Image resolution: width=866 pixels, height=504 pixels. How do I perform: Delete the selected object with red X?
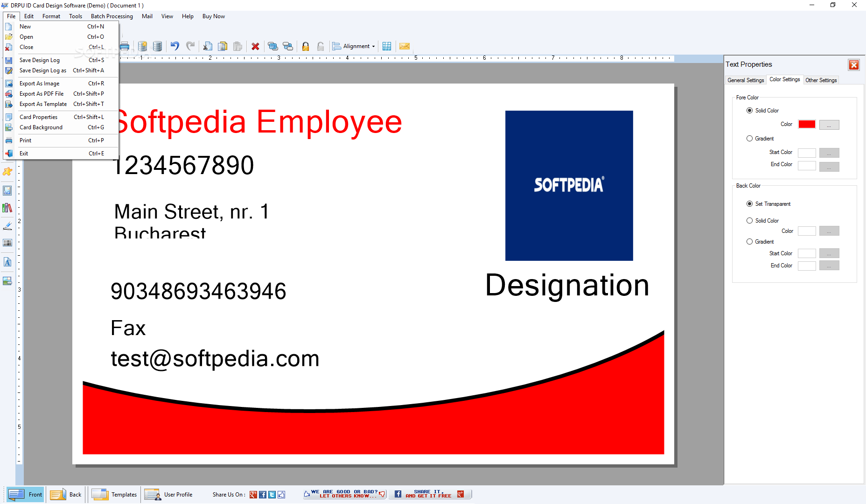tap(255, 46)
